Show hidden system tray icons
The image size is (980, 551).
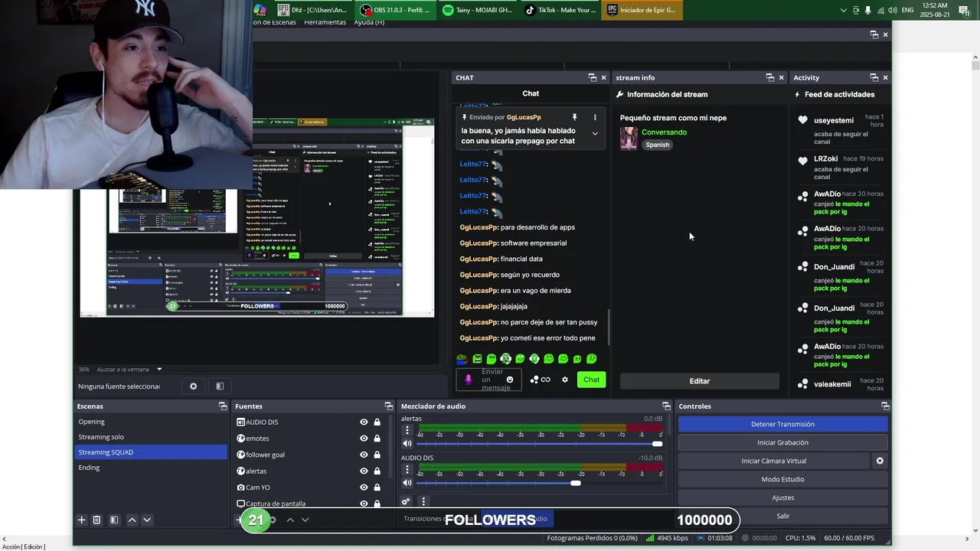click(x=844, y=10)
